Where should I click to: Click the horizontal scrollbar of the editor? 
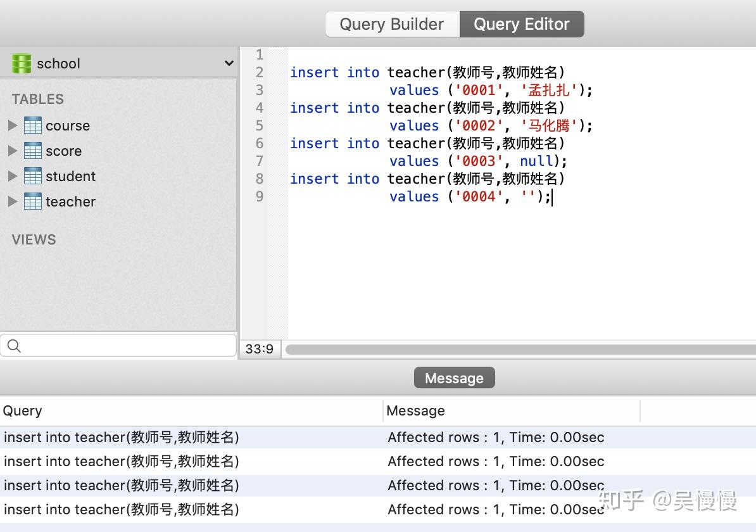click(520, 349)
